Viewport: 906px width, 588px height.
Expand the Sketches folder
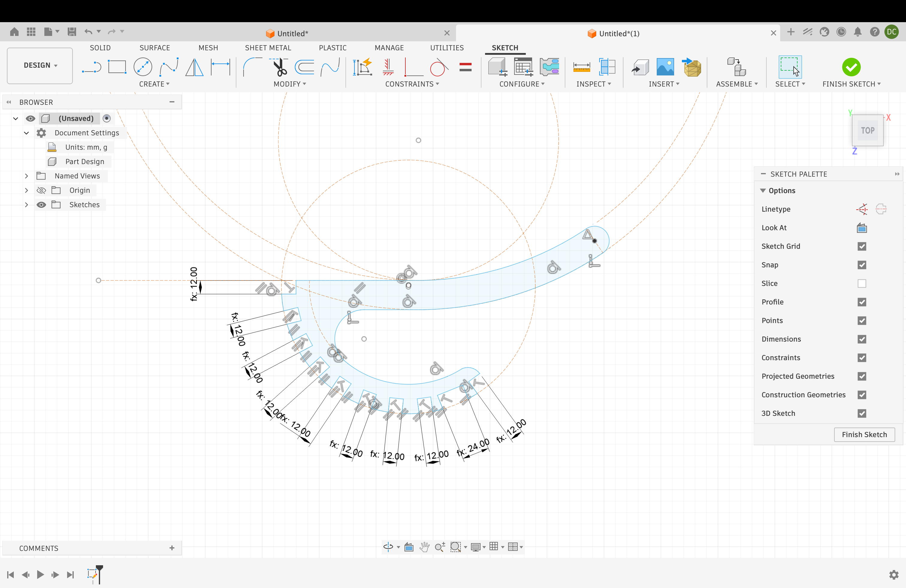[26, 204]
